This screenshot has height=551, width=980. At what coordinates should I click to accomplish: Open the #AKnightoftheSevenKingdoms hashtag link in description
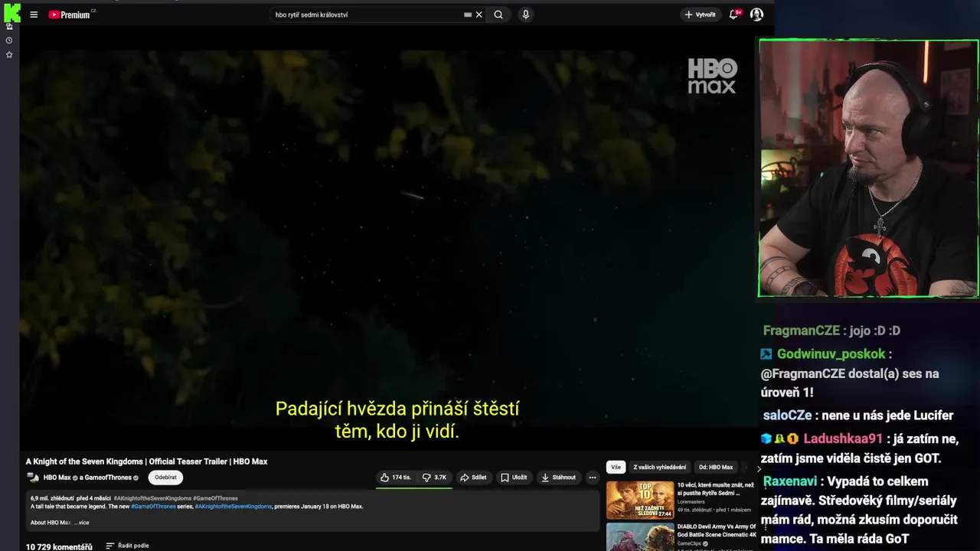click(233, 507)
